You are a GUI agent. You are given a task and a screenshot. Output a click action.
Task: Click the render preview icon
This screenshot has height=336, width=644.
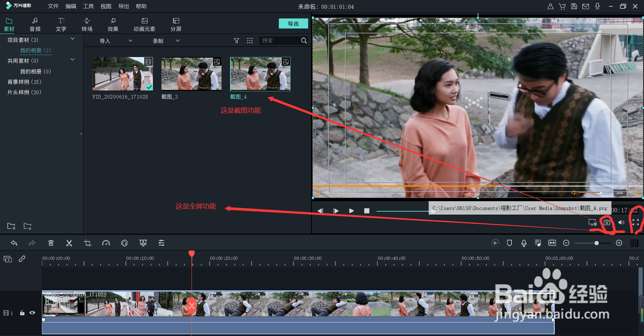(x=495, y=243)
